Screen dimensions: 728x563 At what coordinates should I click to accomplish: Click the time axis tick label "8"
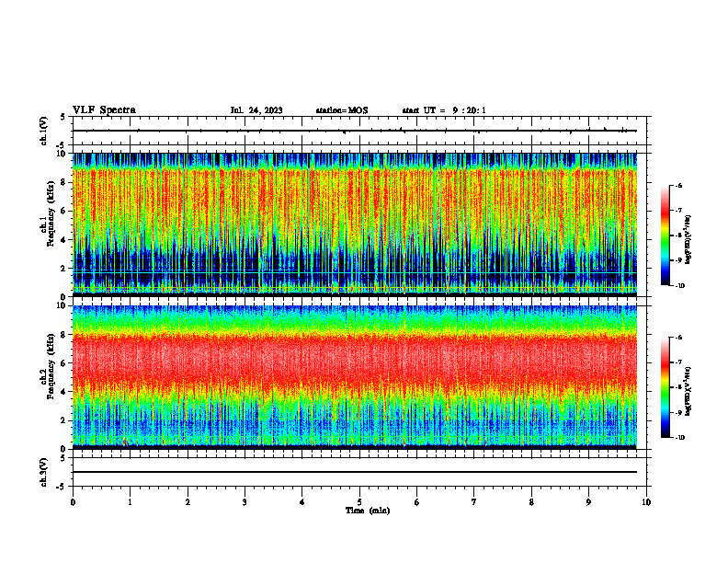coord(531,502)
